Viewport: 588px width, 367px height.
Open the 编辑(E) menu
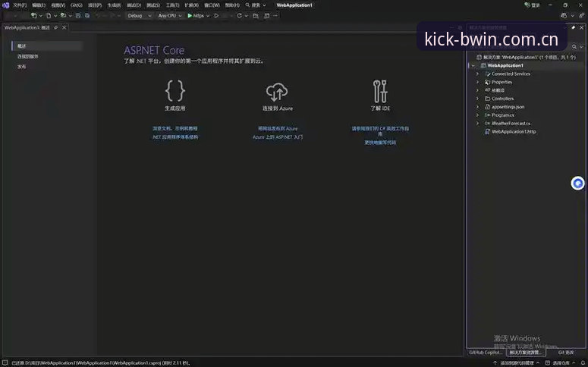coord(39,5)
